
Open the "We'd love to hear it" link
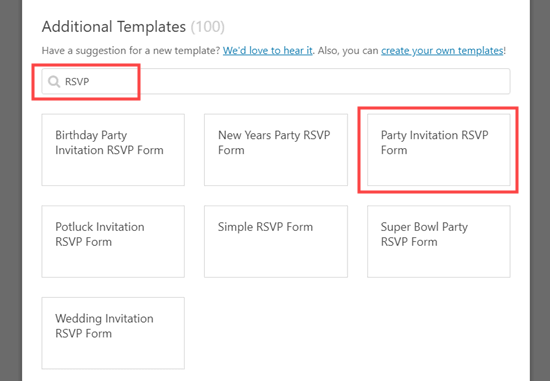(x=268, y=51)
